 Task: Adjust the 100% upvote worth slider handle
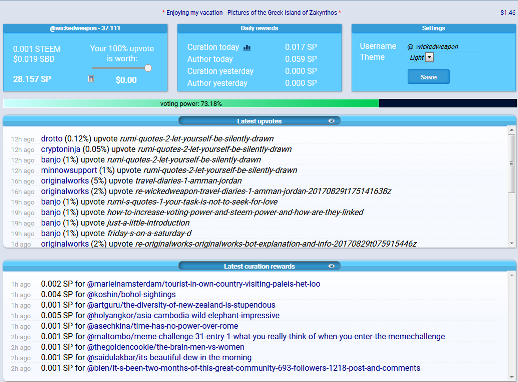[x=148, y=68]
